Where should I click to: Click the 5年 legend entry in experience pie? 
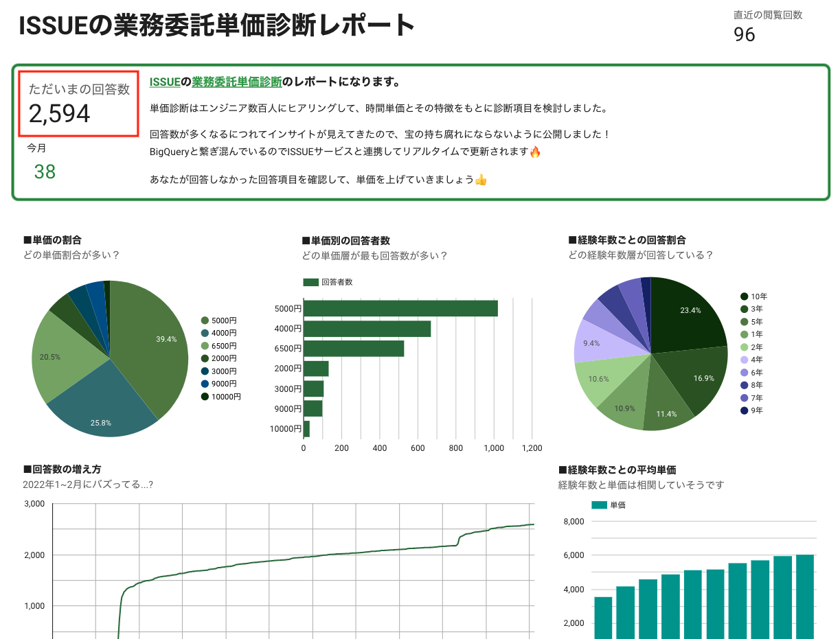point(751,322)
